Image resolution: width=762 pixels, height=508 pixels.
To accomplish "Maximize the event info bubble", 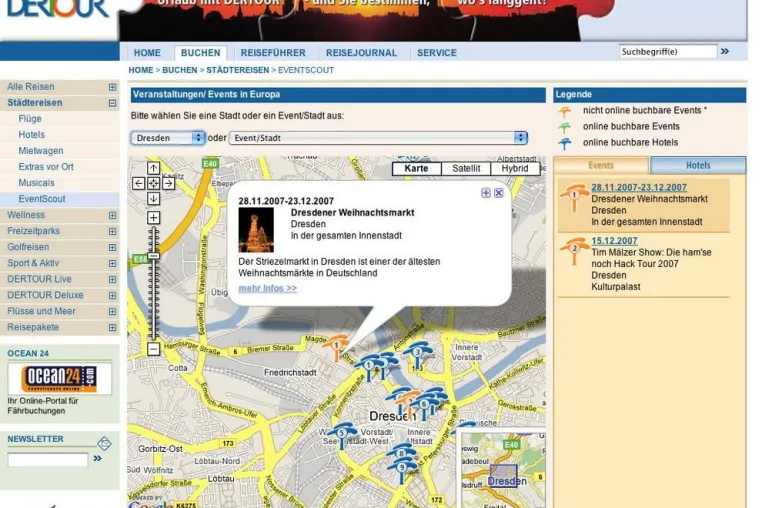I will pos(485,193).
